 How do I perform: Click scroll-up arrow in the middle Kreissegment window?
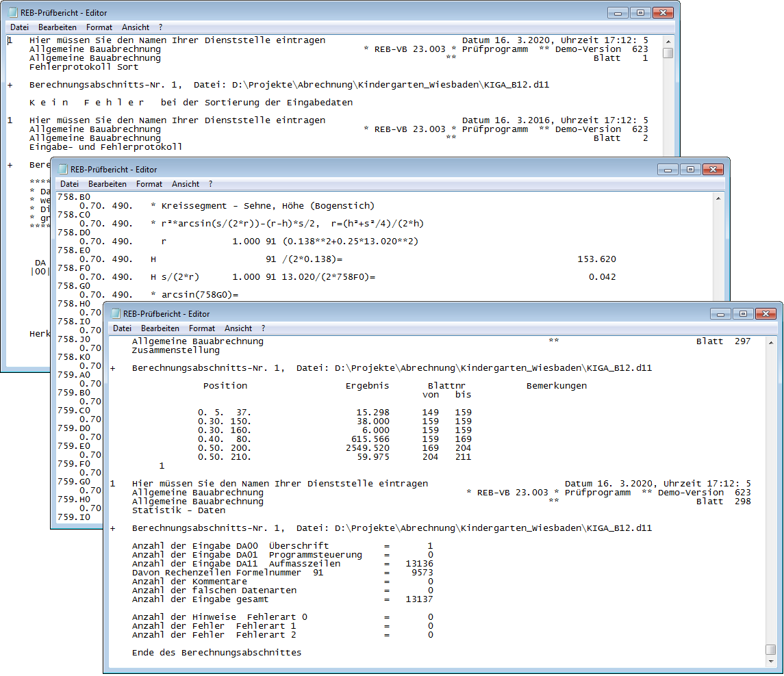(x=718, y=197)
